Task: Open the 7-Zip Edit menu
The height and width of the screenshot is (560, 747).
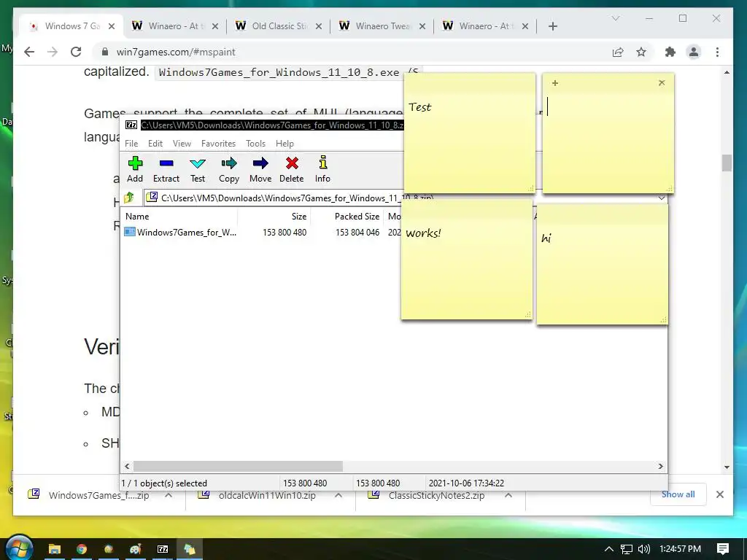Action: (x=155, y=144)
